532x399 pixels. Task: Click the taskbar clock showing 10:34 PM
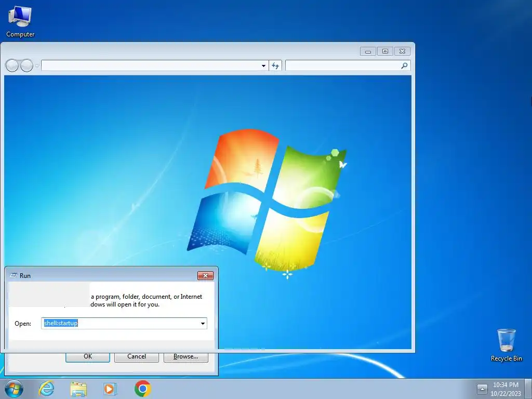click(506, 389)
